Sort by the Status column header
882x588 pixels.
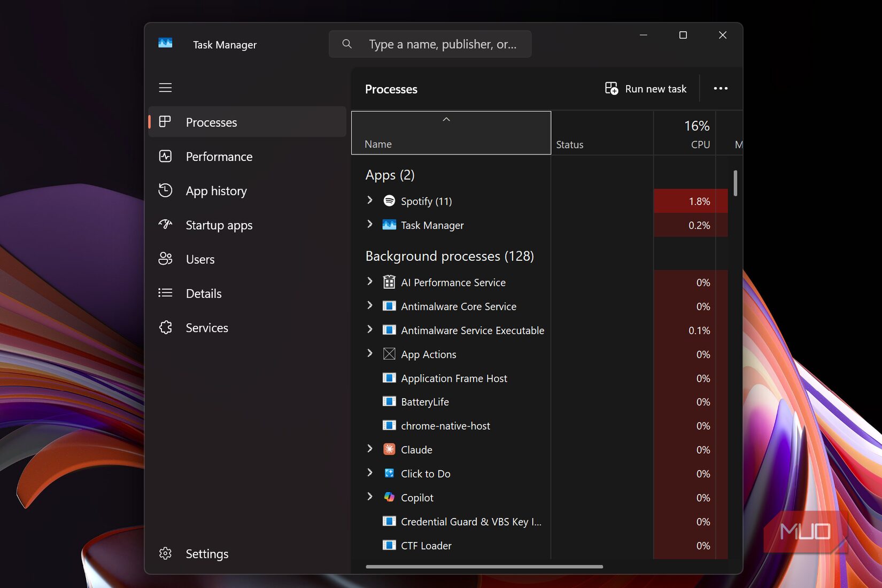point(602,133)
